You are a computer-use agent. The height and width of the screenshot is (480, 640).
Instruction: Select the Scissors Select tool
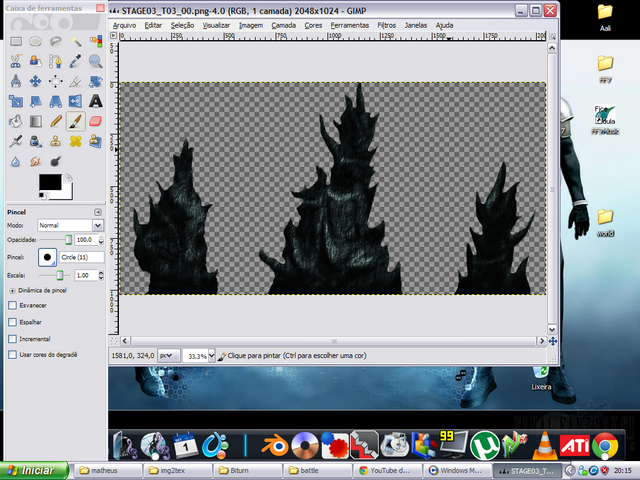click(x=16, y=61)
